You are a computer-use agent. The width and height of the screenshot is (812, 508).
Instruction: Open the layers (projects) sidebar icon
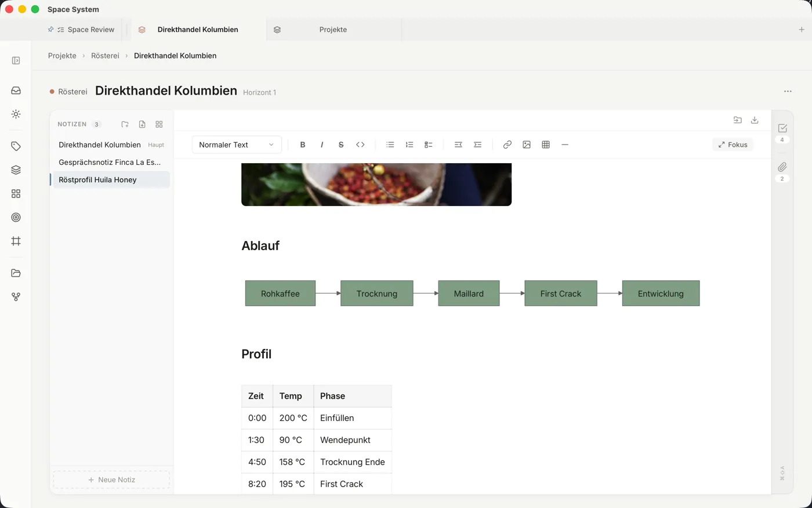(16, 170)
